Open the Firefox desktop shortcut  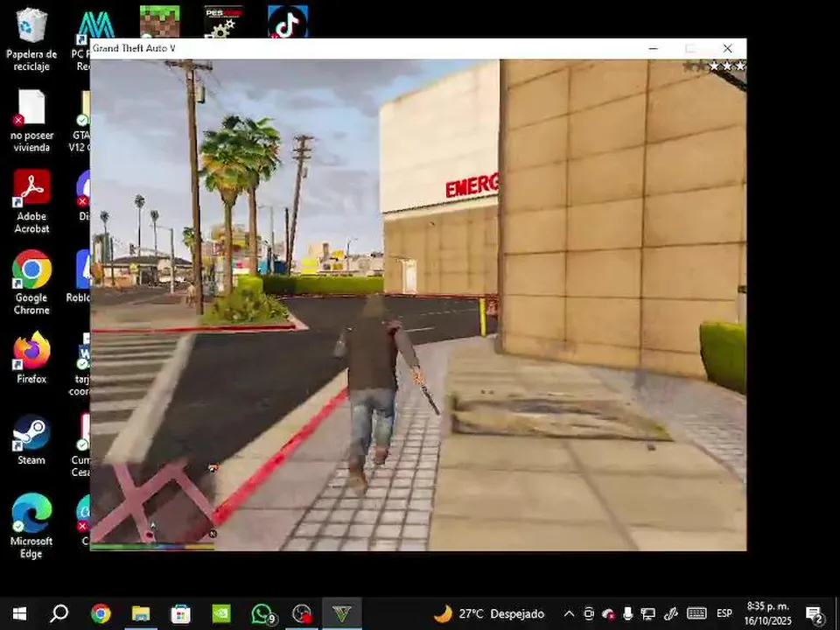pos(31,358)
